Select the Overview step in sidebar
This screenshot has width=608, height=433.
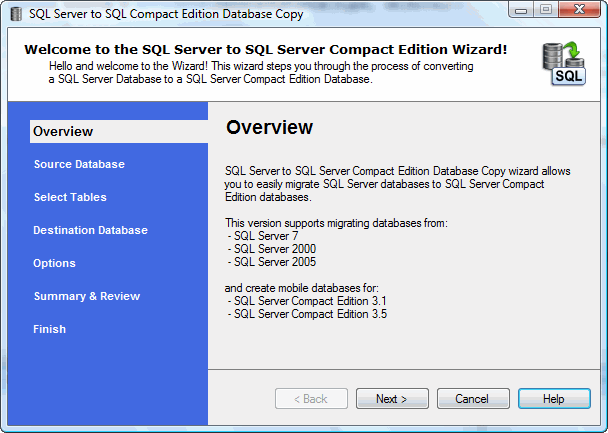(x=63, y=131)
